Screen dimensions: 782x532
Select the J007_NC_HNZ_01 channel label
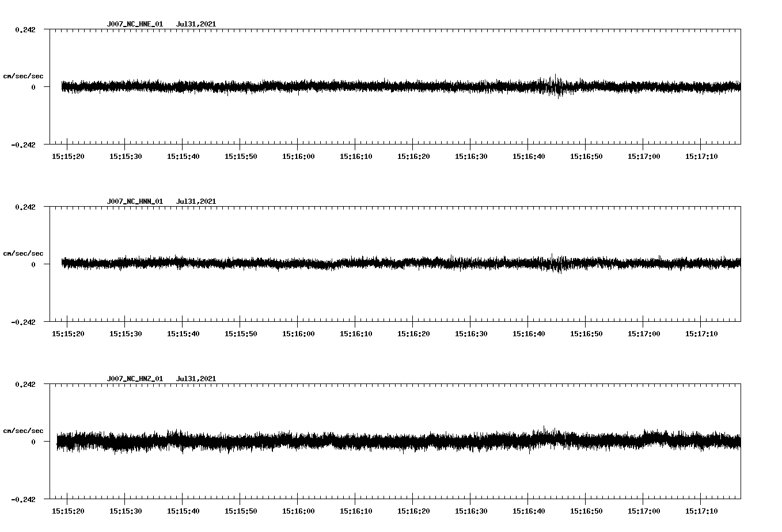(134, 378)
